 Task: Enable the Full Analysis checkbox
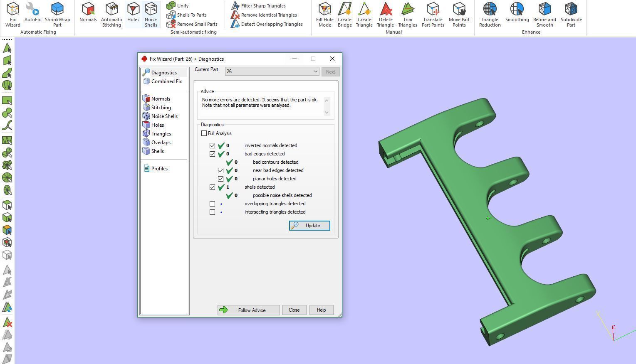(204, 133)
